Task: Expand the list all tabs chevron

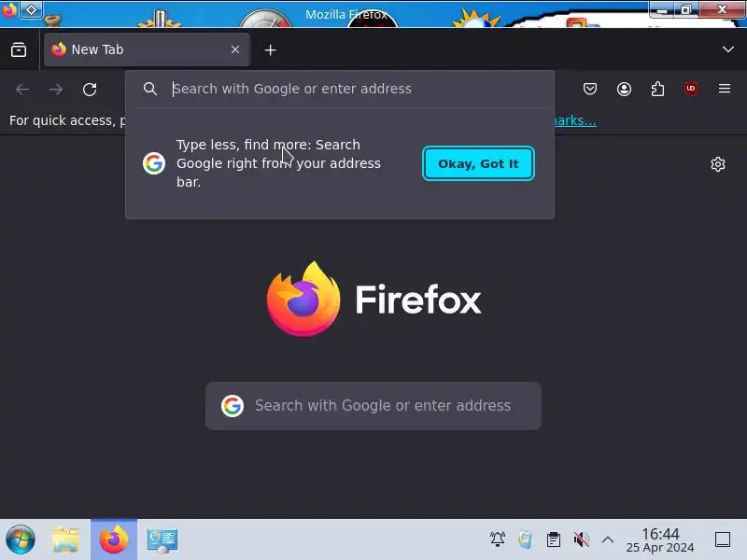Action: [727, 49]
